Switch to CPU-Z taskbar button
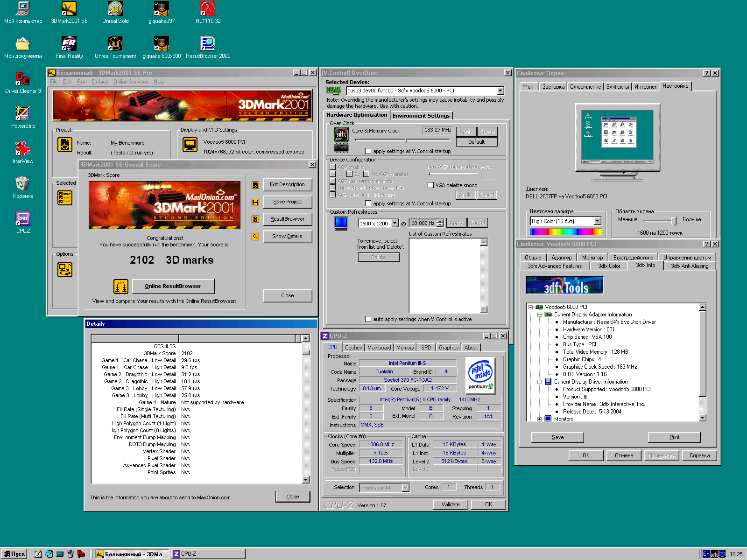Screen dimensions: 747x560 click(208, 554)
